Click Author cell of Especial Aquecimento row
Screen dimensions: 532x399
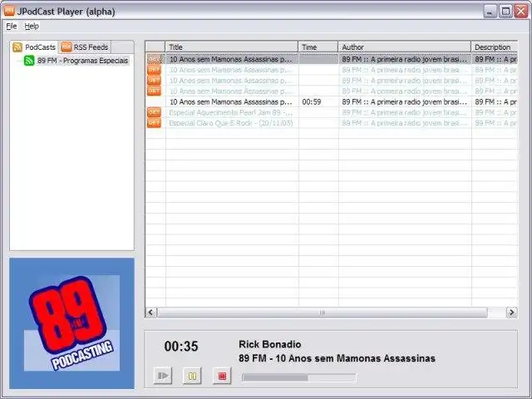pos(405,112)
